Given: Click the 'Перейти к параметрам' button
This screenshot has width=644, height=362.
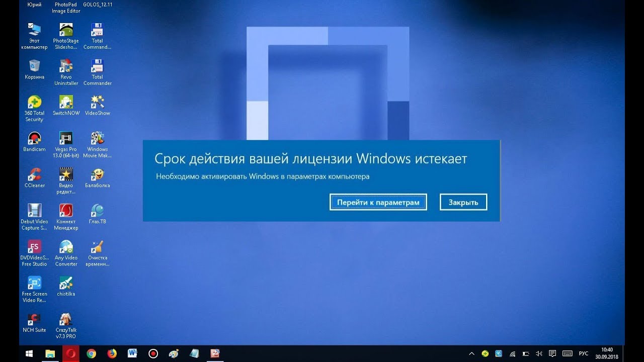Looking at the screenshot, I should (x=378, y=202).
